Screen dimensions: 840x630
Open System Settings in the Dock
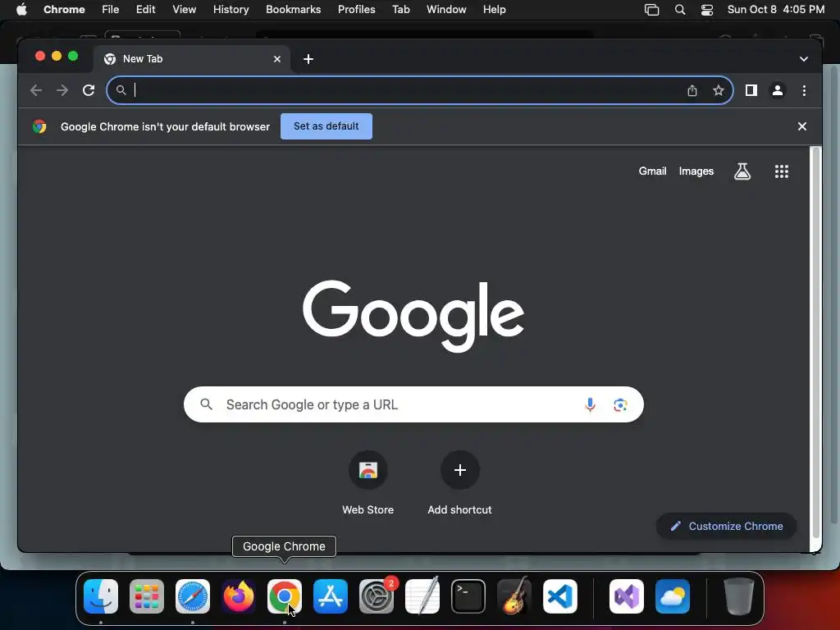pos(377,596)
